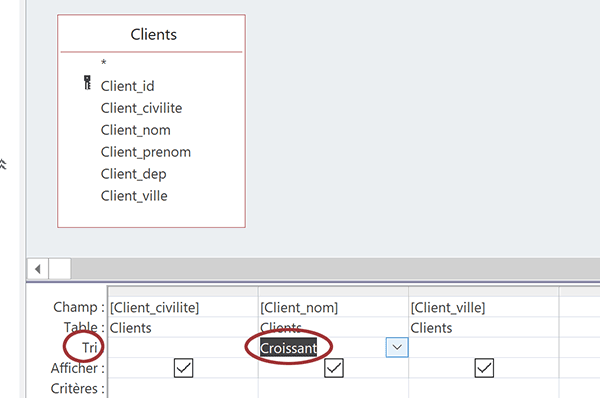Select Client_civilite in the Clients field list
This screenshot has width=600, height=398.
click(141, 108)
